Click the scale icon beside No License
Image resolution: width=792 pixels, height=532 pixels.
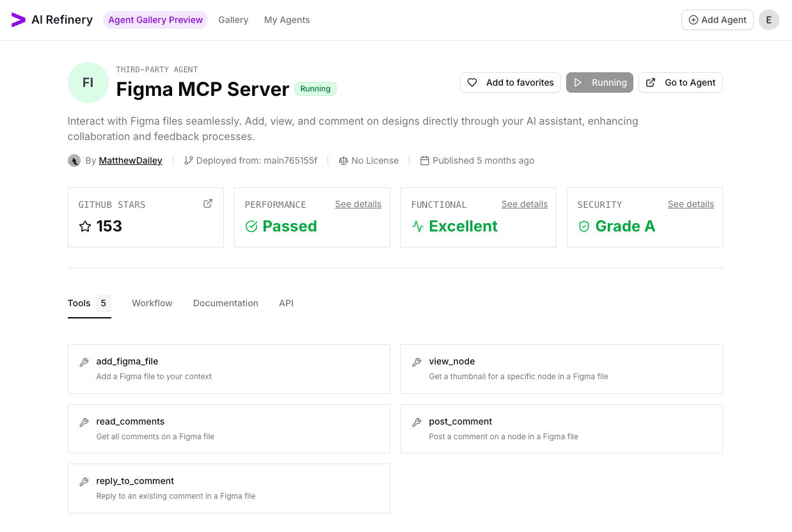(344, 160)
